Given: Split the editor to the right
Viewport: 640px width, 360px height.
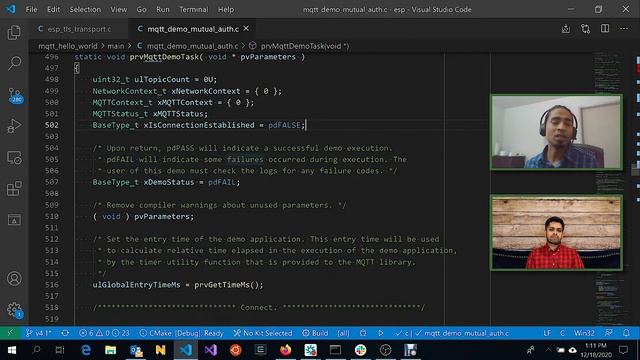Looking at the screenshot, I should point(605,29).
